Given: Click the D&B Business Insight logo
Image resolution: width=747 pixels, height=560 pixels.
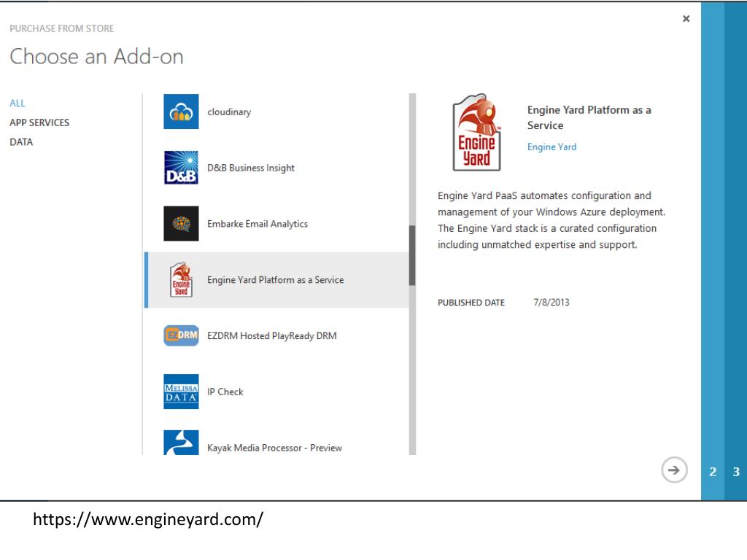Looking at the screenshot, I should (x=181, y=168).
